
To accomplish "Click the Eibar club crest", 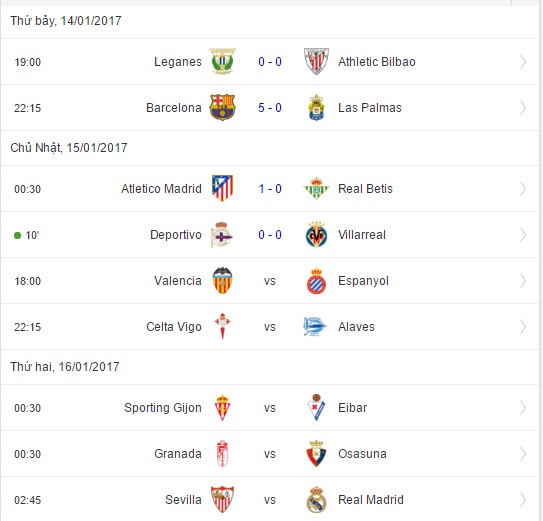I will [316, 408].
